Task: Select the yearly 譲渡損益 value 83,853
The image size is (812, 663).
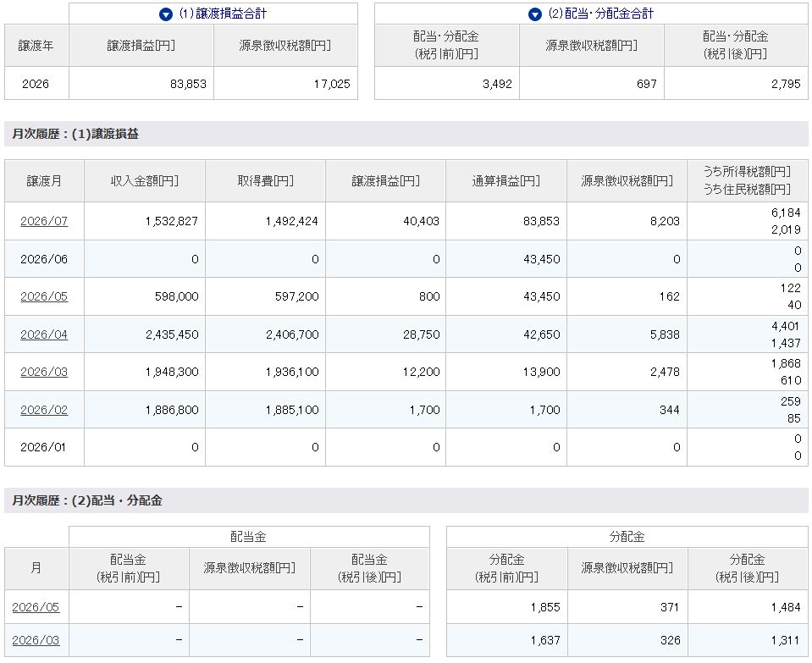Action: (x=188, y=84)
